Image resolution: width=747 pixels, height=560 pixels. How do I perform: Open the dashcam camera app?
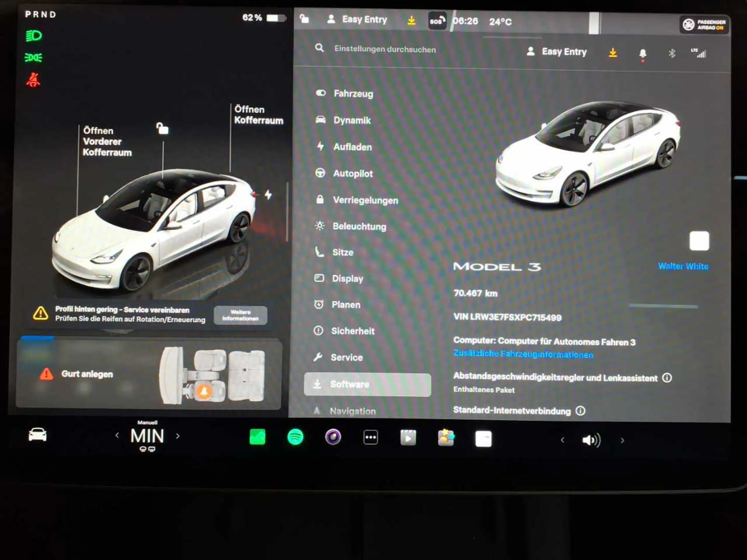pos(333,437)
